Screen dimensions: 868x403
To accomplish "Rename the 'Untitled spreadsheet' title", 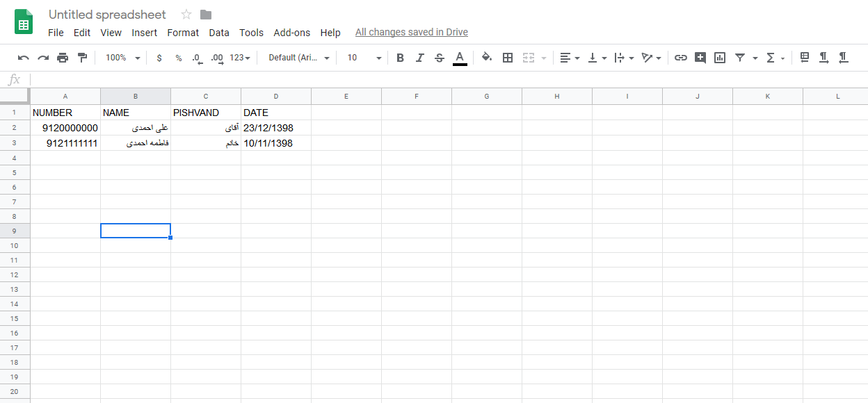I will pos(107,15).
